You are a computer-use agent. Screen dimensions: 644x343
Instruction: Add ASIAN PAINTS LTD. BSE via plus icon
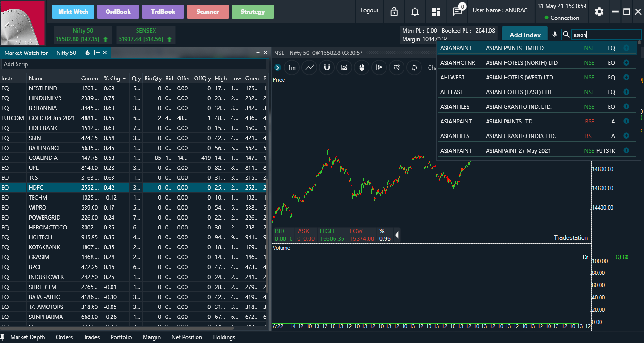click(x=626, y=121)
